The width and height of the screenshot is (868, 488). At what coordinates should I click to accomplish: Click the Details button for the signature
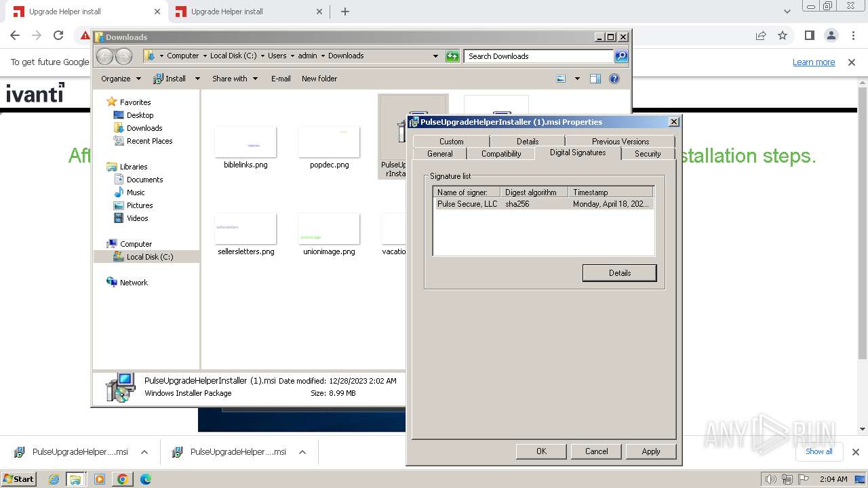(x=619, y=273)
